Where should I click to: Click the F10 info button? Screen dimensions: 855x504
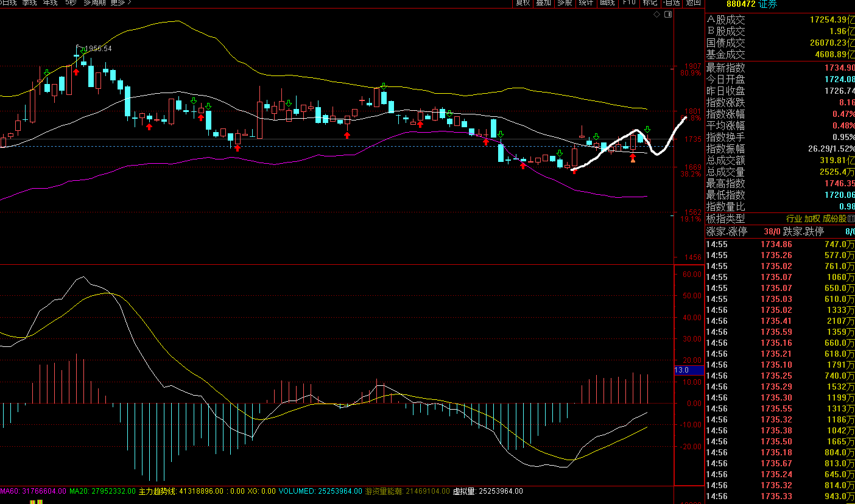[x=628, y=2]
